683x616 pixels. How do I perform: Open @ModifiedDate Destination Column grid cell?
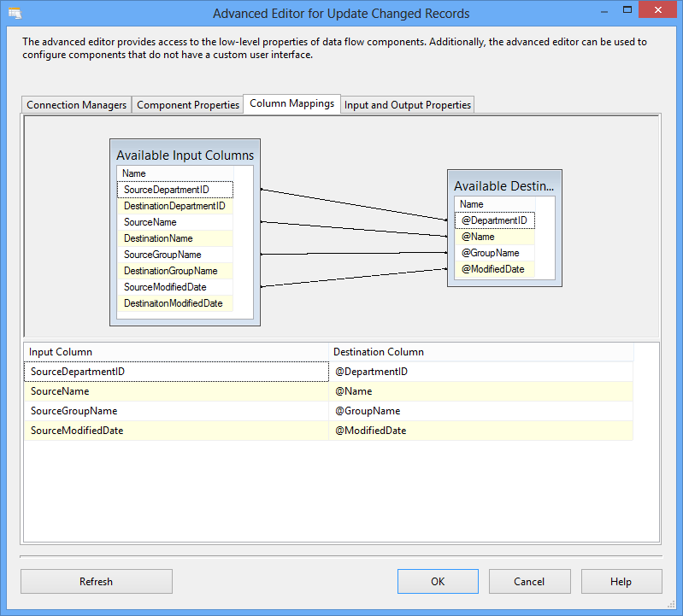click(480, 431)
